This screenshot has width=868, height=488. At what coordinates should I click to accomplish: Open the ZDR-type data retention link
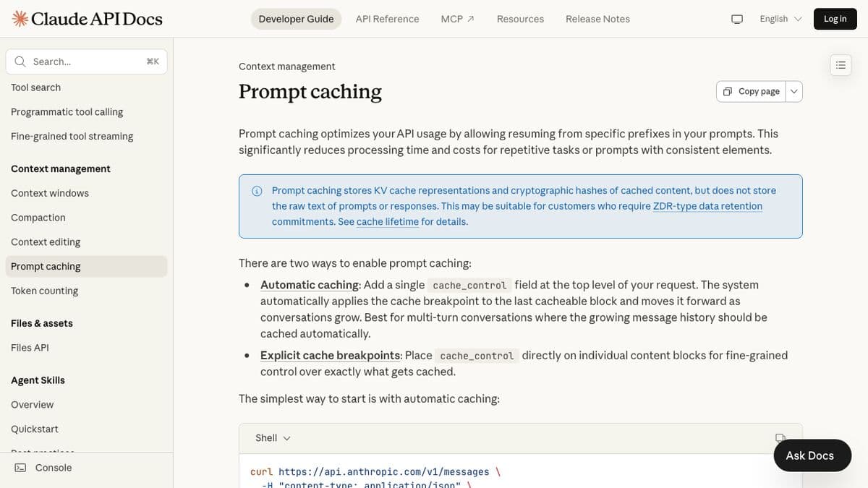click(x=707, y=205)
